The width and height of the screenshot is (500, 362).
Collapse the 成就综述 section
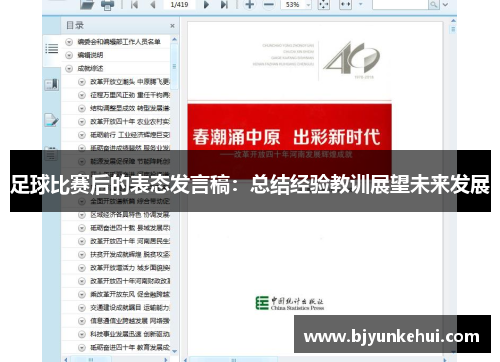coord(69,69)
